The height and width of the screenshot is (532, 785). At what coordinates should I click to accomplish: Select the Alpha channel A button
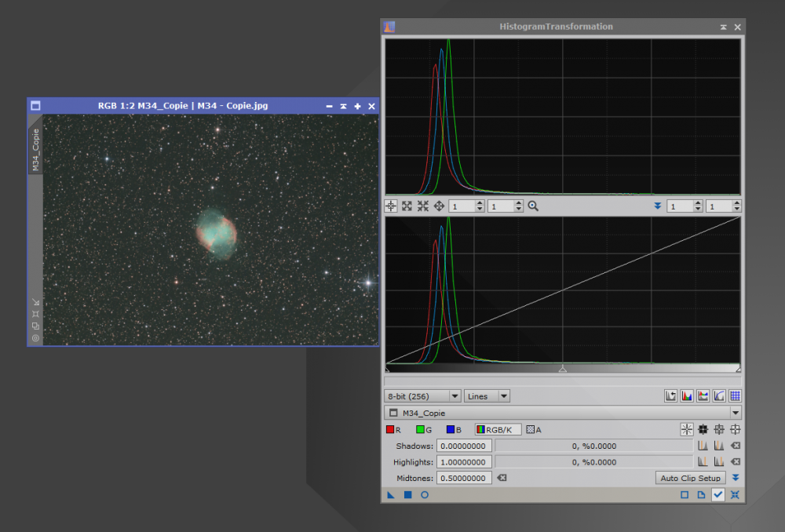click(534, 429)
